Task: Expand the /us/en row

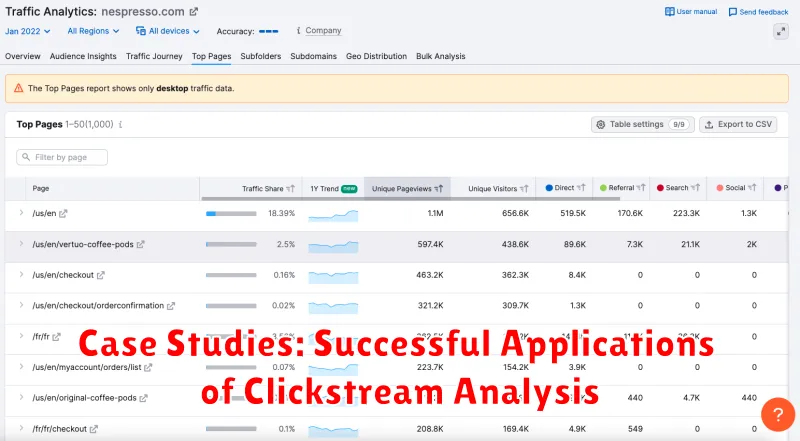Action: (x=21, y=213)
